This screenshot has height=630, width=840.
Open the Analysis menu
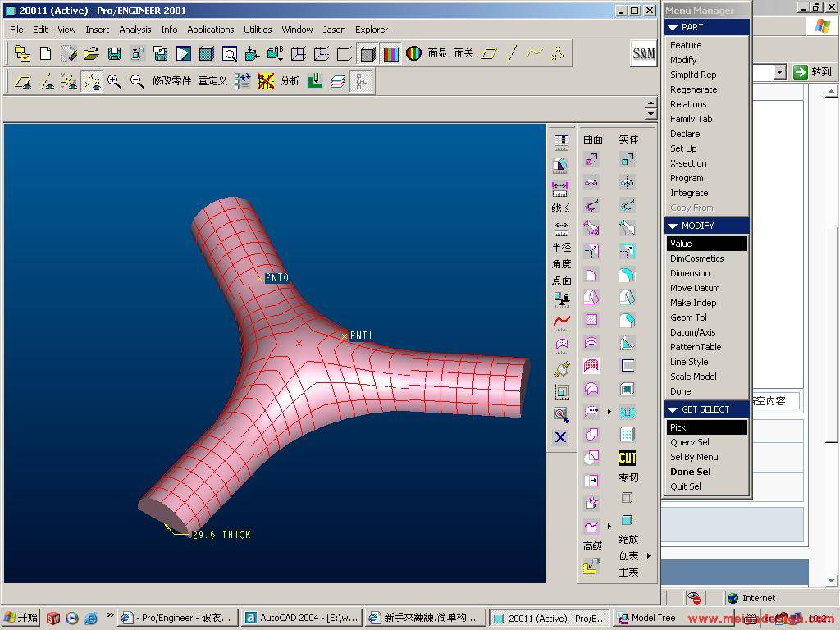[135, 30]
